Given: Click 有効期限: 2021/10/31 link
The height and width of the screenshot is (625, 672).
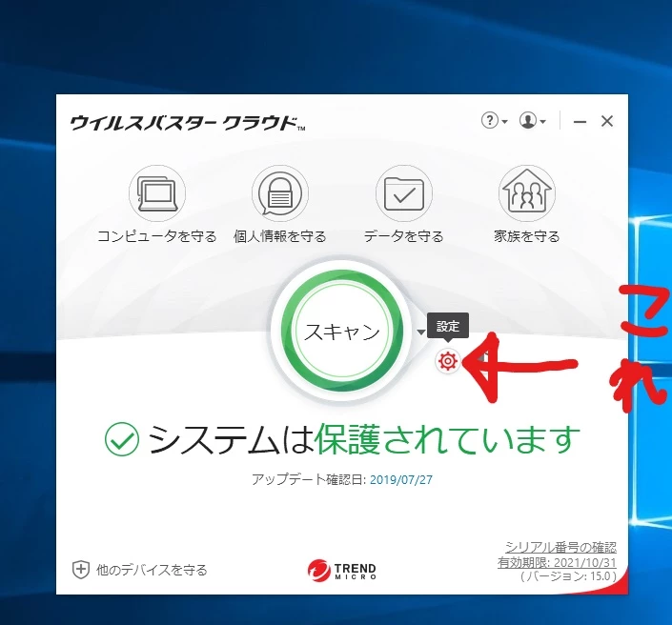Looking at the screenshot, I should [x=558, y=562].
